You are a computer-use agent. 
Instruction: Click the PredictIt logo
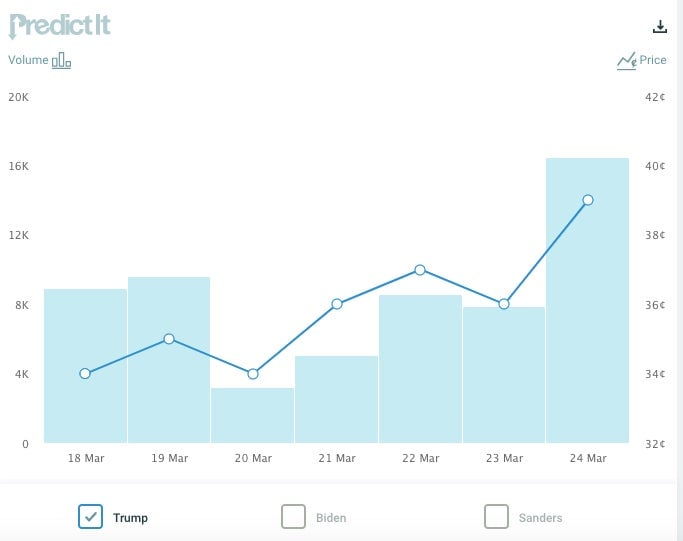59,26
